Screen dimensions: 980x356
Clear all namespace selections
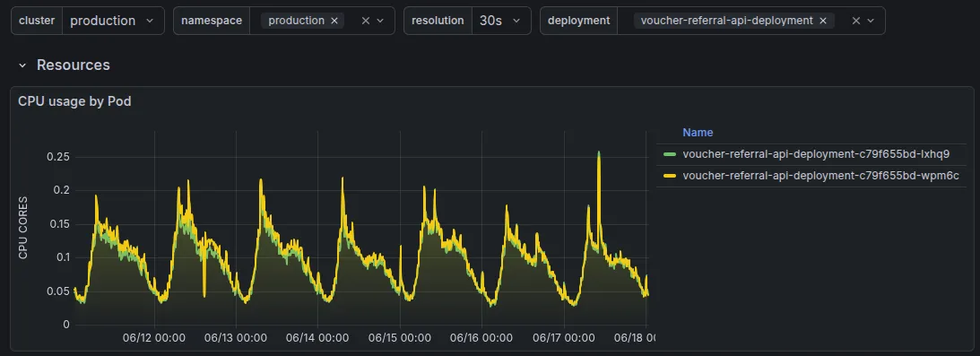pyautogui.click(x=365, y=21)
